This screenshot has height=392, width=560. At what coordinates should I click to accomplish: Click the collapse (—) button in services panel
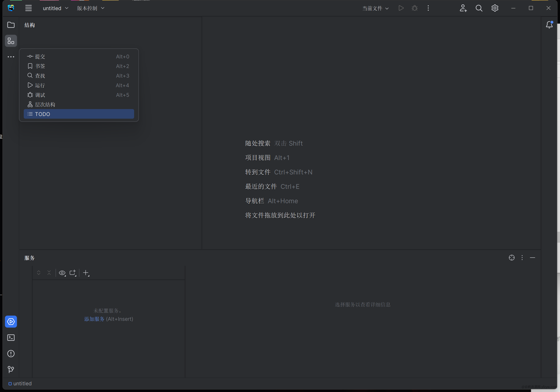tap(532, 258)
